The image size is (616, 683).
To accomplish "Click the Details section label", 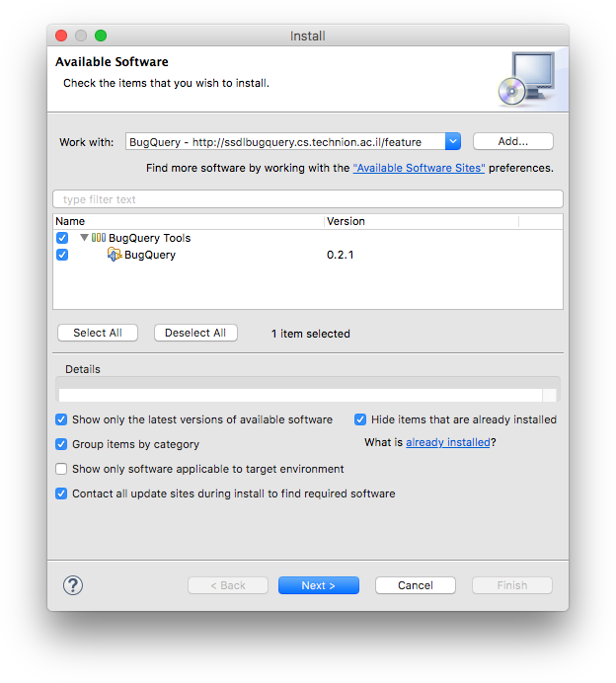I will [83, 369].
